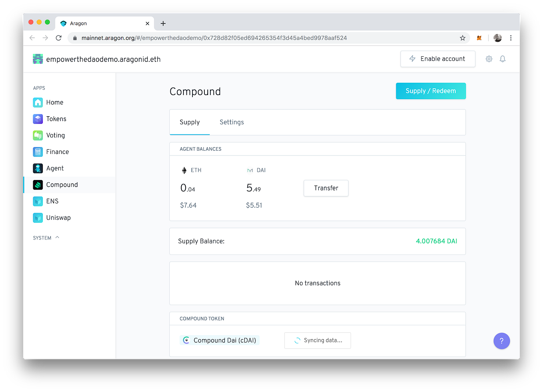Select the Finance calculator icon
Screen dimensions: 543x392
click(38, 152)
